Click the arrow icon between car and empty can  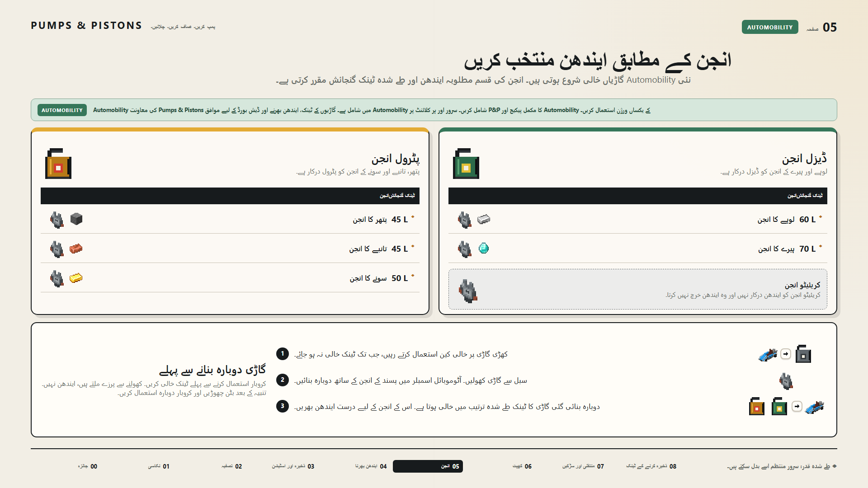point(786,354)
